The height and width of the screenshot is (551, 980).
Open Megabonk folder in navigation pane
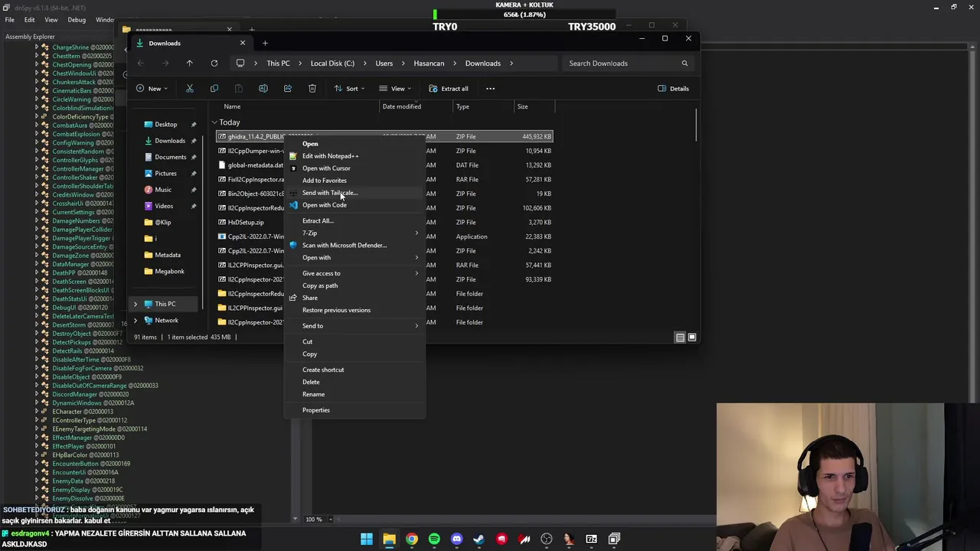point(169,272)
